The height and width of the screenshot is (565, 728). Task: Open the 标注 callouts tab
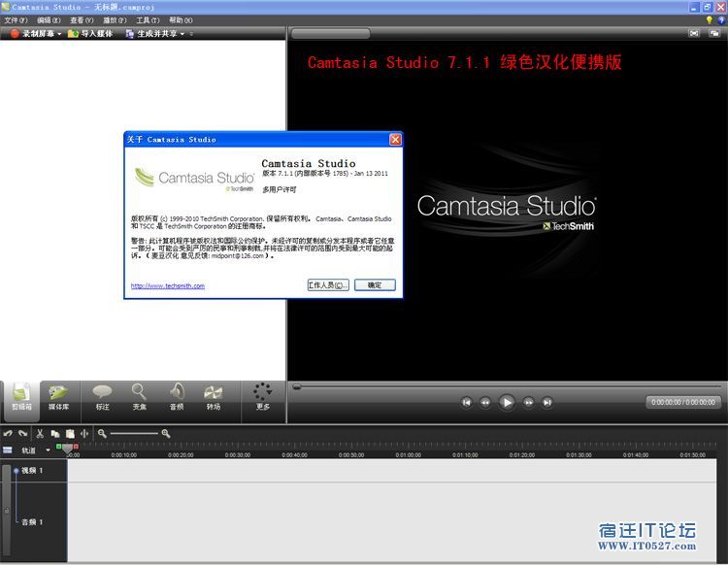103,398
